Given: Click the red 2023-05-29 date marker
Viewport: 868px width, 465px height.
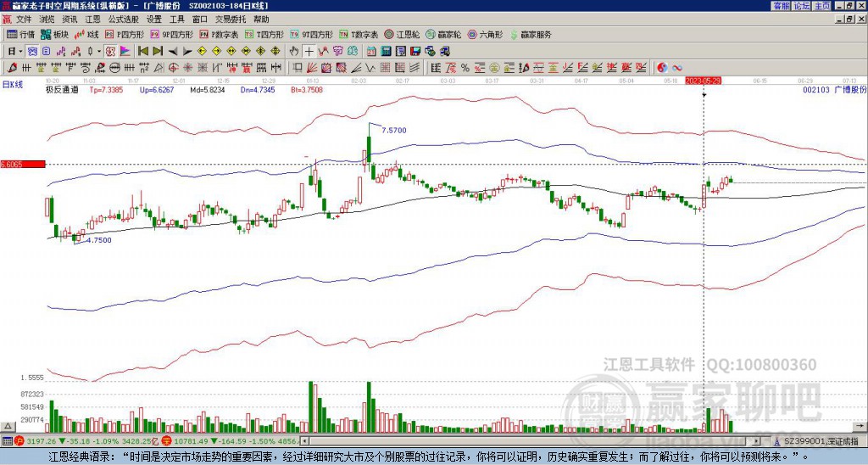Looking at the screenshot, I should [703, 81].
